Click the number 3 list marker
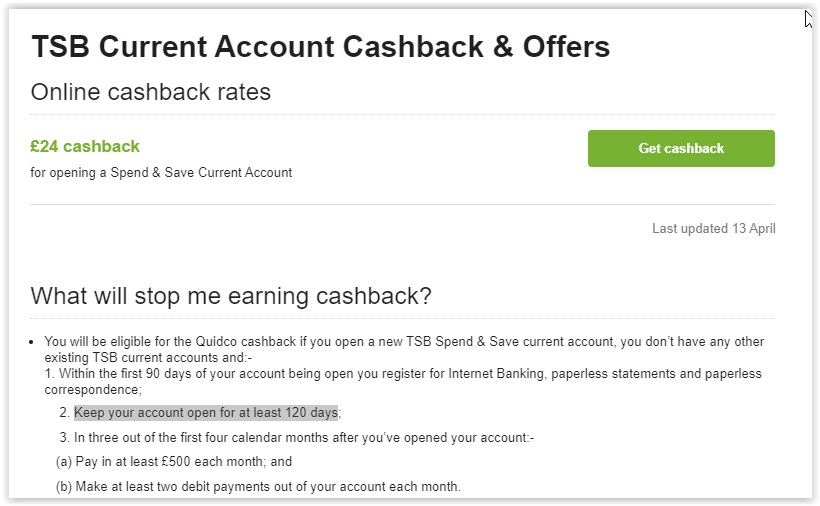 pyautogui.click(x=64, y=438)
